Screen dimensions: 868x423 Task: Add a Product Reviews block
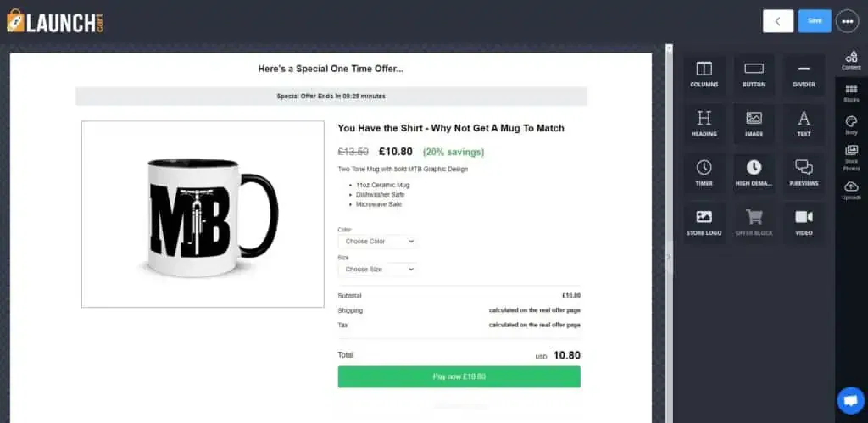pos(804,172)
